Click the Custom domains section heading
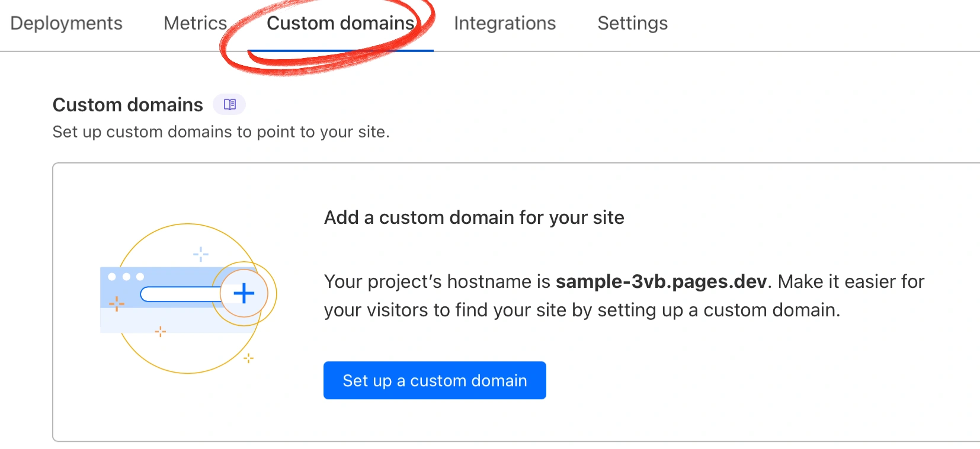 127,105
